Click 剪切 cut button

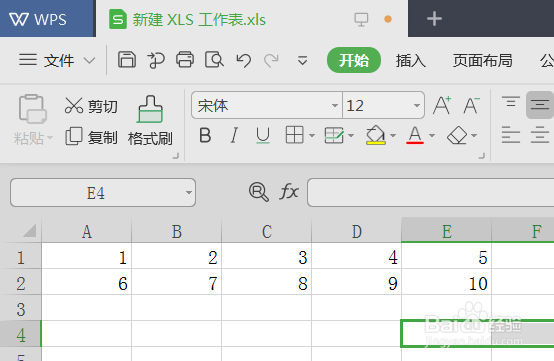pos(91,106)
